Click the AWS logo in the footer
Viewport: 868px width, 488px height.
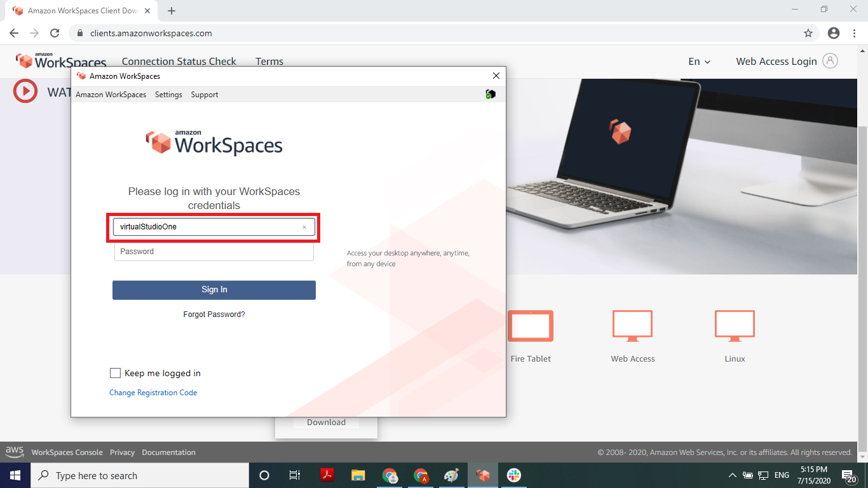(15, 452)
